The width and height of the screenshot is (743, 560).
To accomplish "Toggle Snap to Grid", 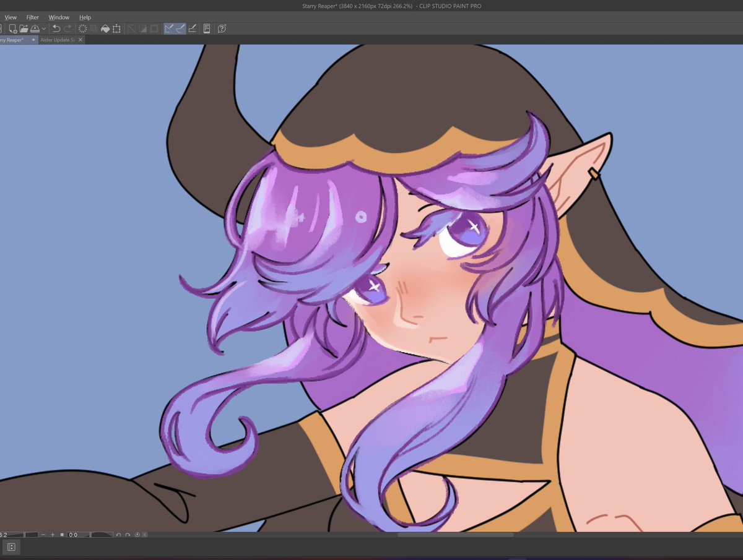I will tap(192, 28).
